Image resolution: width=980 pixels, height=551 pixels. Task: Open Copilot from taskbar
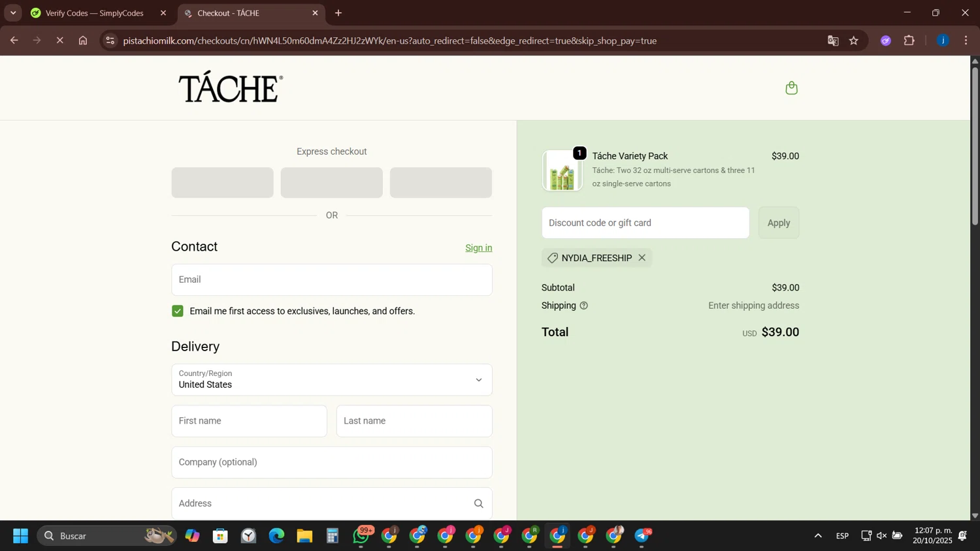[192, 536]
